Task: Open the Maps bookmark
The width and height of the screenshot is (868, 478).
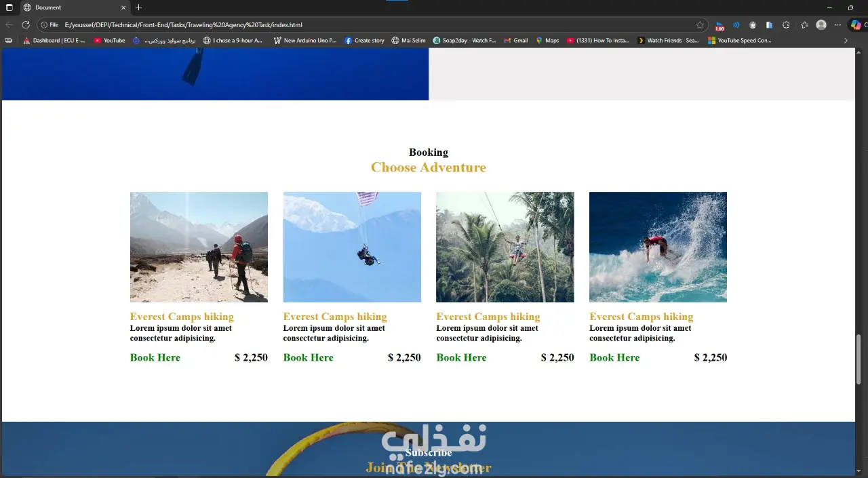Action: tap(547, 41)
